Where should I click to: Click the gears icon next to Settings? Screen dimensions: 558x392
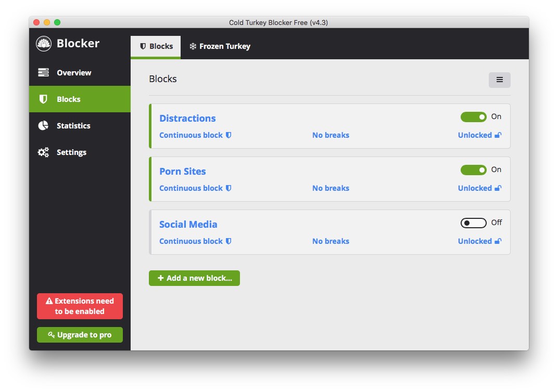(43, 152)
